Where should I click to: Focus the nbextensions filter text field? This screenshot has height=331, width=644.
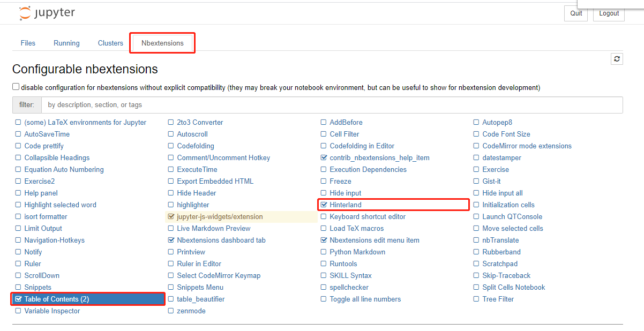[332, 105]
